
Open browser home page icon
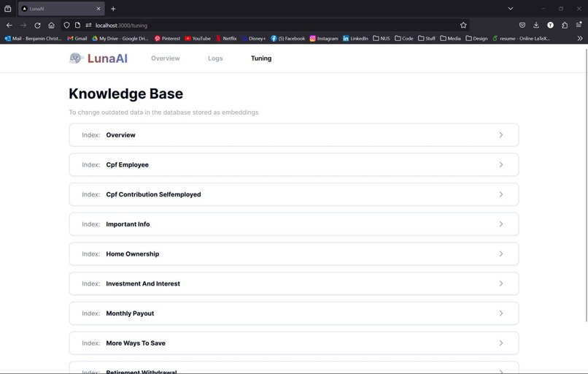tap(51, 25)
